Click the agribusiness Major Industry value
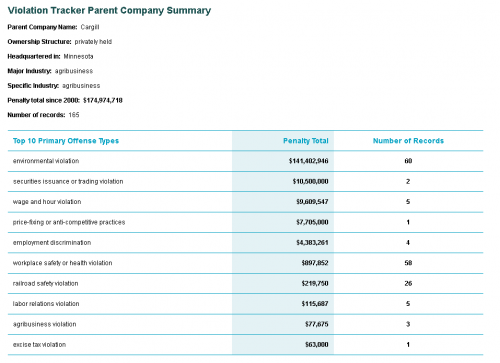The width and height of the screenshot is (500, 363). pos(74,71)
